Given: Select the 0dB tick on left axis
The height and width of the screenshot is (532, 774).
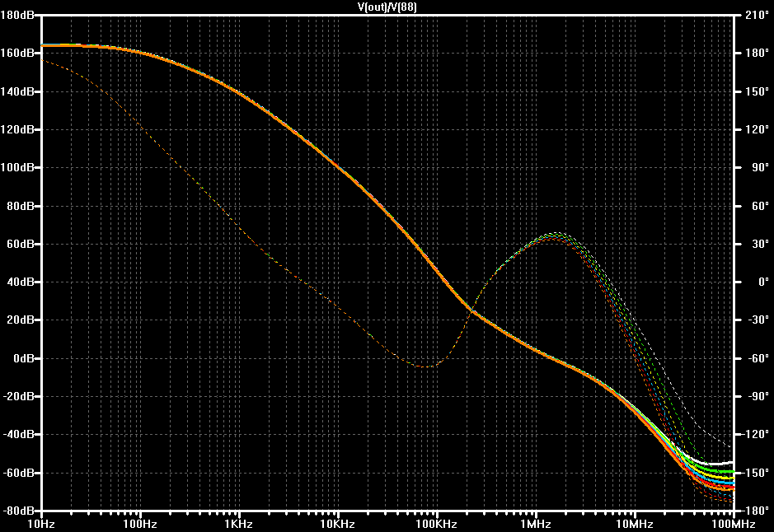Looking at the screenshot, I should click(23, 358).
